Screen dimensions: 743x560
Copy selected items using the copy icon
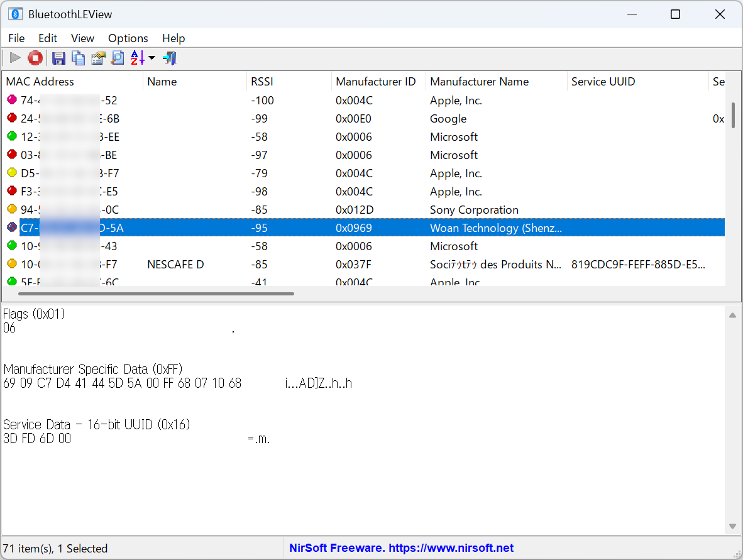[x=79, y=58]
